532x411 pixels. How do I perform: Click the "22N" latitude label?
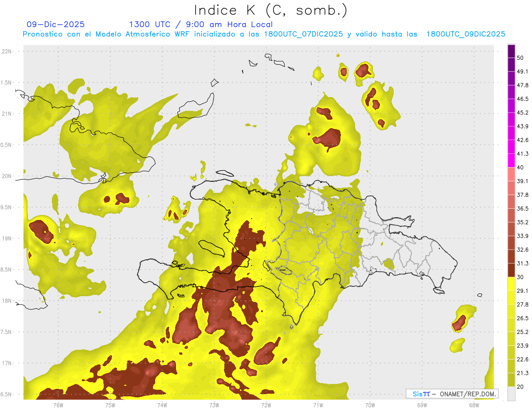[x=7, y=51]
